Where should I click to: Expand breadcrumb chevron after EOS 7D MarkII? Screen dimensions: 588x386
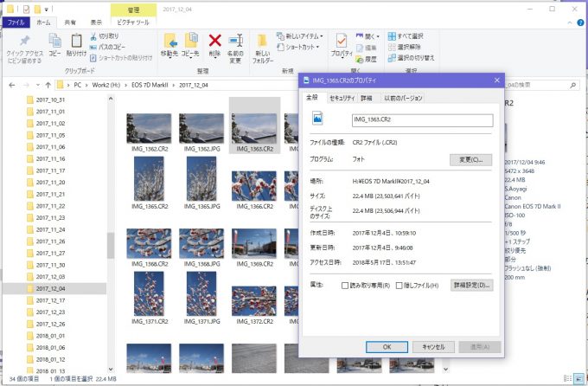click(174, 85)
